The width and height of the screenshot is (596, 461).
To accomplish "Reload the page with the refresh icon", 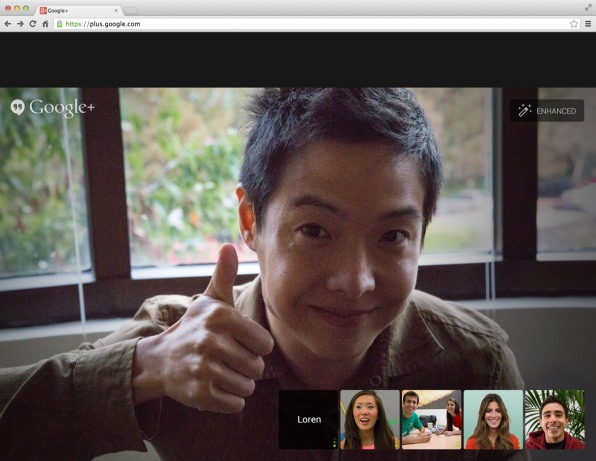I will click(x=33, y=24).
